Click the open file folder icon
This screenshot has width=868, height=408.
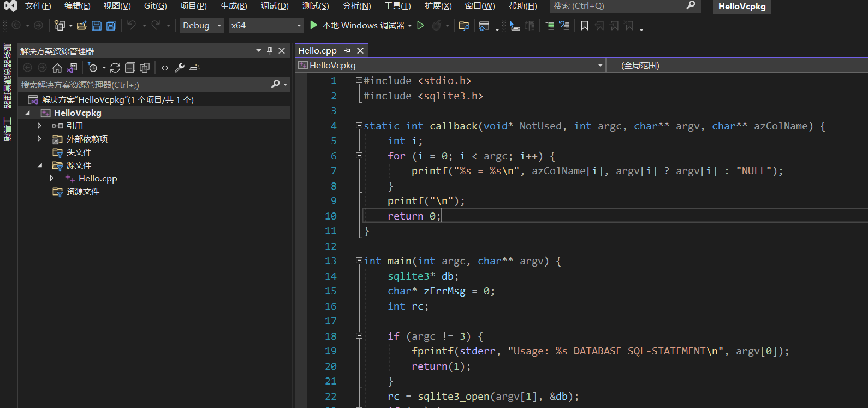tap(82, 25)
